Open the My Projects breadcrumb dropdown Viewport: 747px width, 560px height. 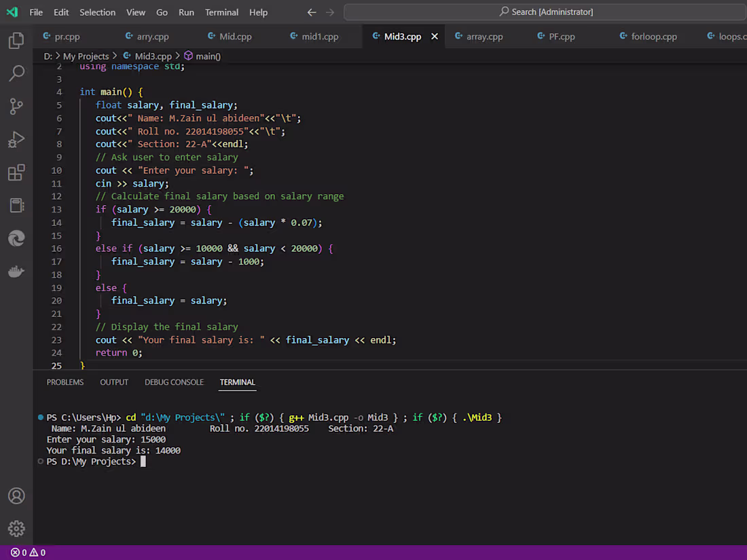[x=87, y=56]
